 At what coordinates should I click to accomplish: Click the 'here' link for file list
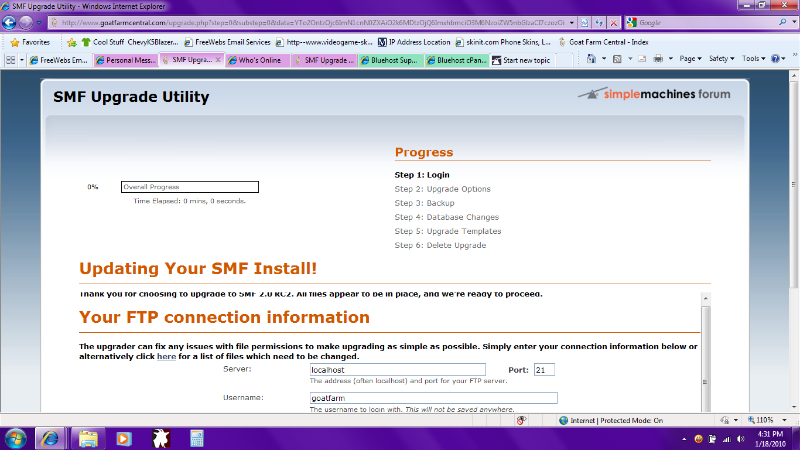pos(166,356)
